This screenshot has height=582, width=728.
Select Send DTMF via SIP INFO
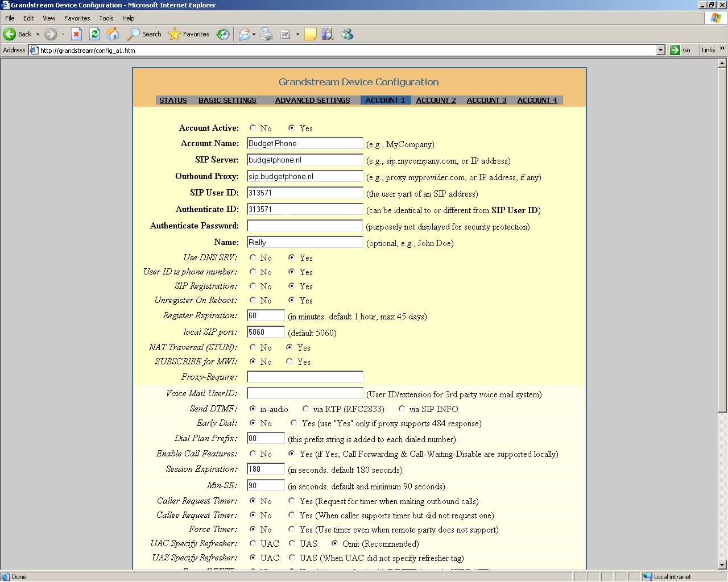[x=402, y=409]
